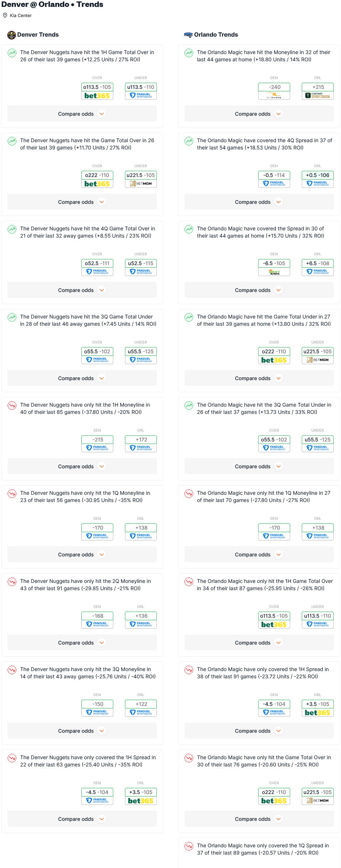Screen dimensions: 341x868
Task: Open bet365 over o113.5 -105 for Denver 1H total
Action: (x=97, y=91)
